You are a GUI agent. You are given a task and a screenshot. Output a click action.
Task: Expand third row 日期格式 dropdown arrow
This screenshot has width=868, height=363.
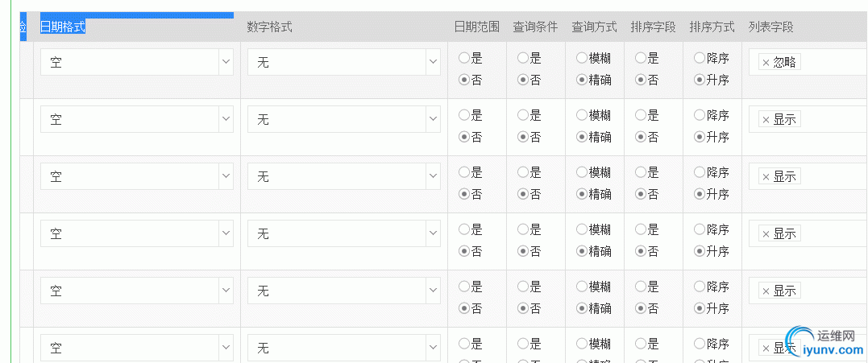(x=225, y=177)
